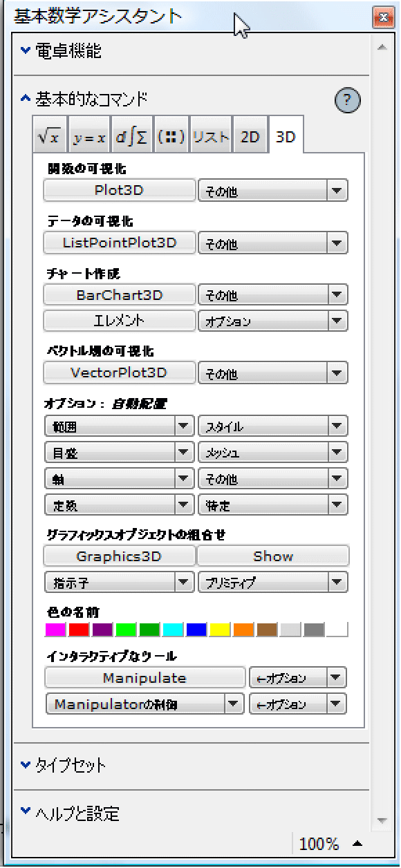Image resolution: width=401 pixels, height=868 pixels.
Task: Open the その他 dropdown next to Plot3D
Action: [x=273, y=191]
